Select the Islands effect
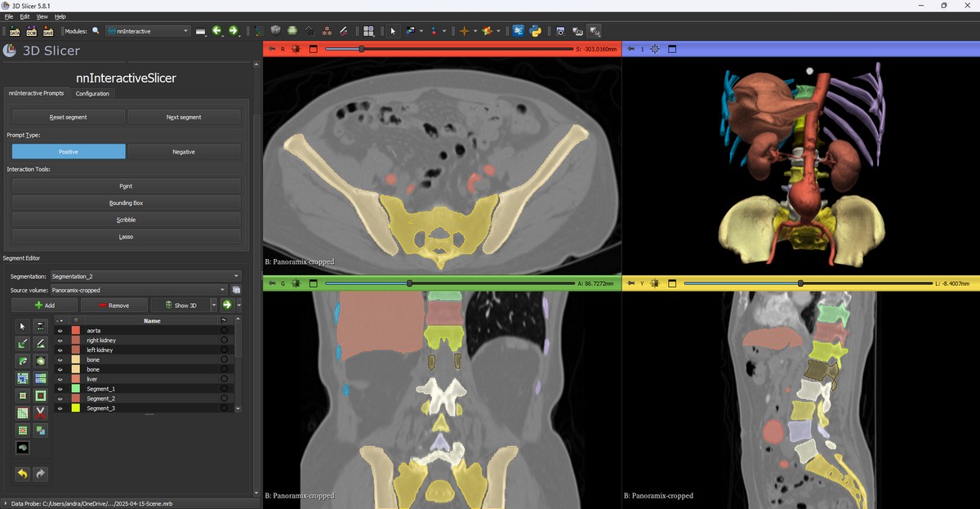 coord(22,430)
